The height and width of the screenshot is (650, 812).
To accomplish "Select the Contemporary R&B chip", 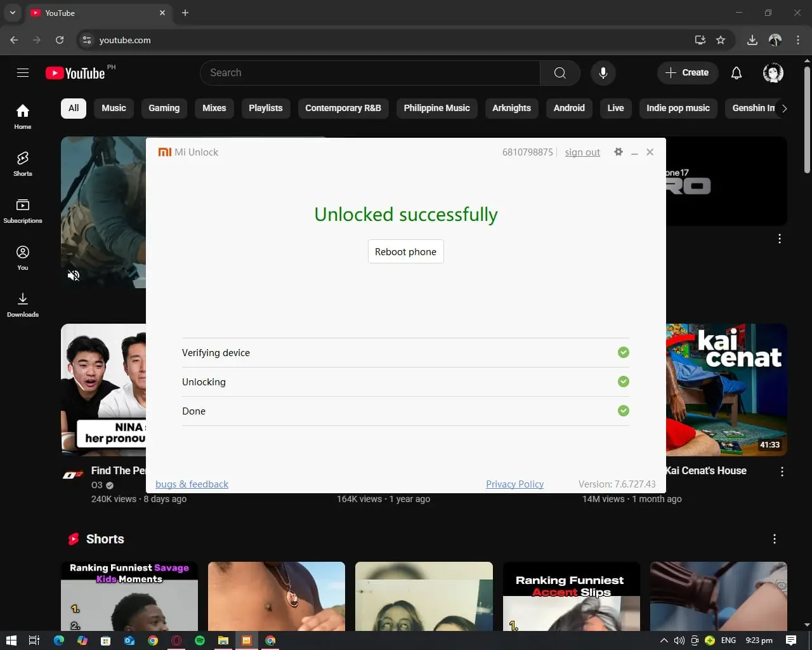I will pyautogui.click(x=343, y=108).
